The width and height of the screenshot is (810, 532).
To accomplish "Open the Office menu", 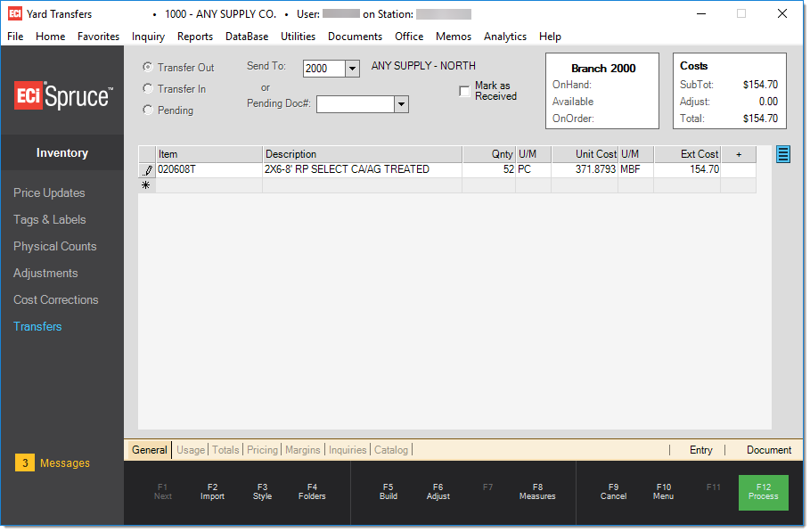I will [x=411, y=37].
